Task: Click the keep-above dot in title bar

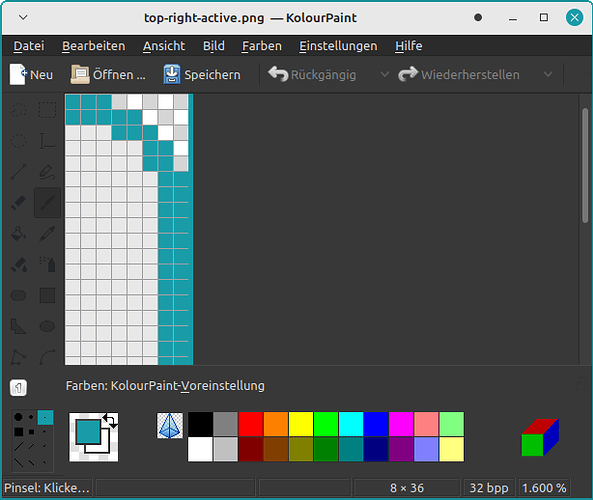Action: click(x=478, y=17)
